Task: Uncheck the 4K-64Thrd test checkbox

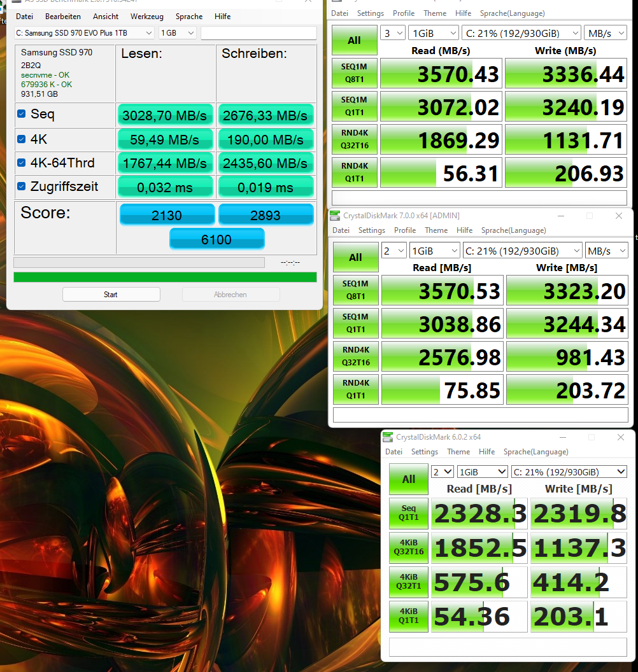Action: click(x=22, y=162)
